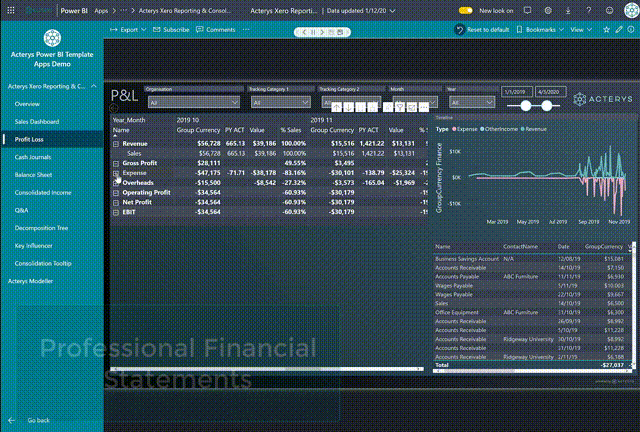Click the end date field 4/3/2020
Image resolution: width=640 pixels, height=432 pixels.
click(550, 92)
